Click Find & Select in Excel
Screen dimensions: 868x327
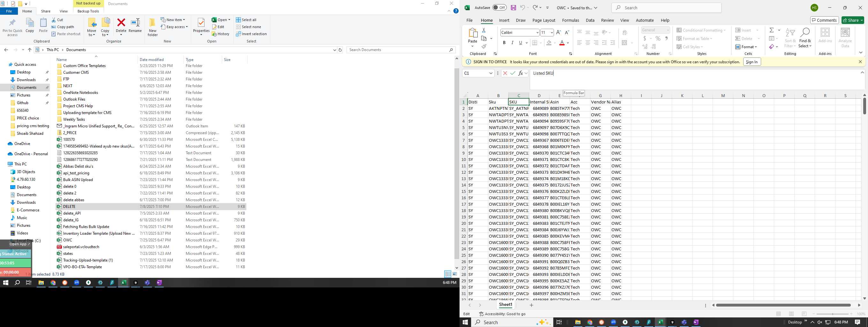tap(805, 38)
